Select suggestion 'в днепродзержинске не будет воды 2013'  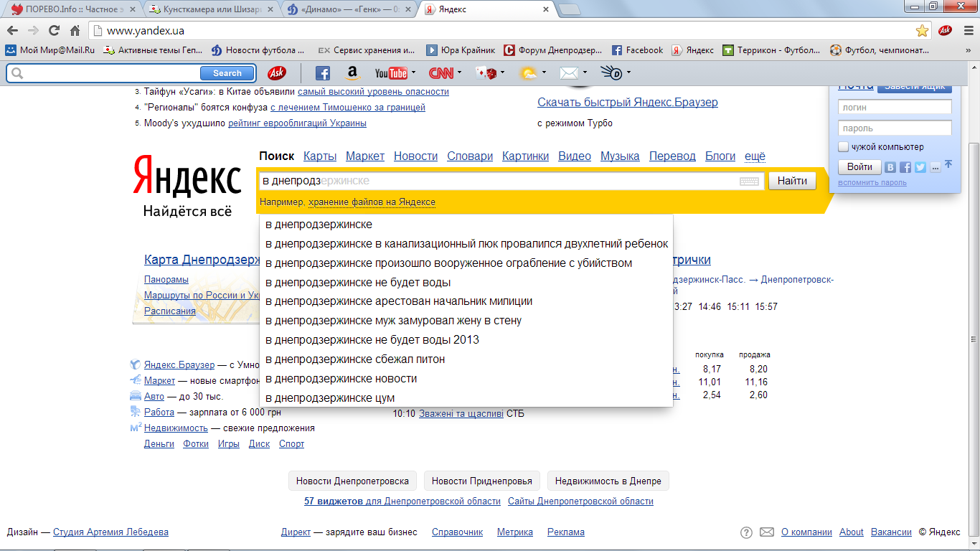466,340
